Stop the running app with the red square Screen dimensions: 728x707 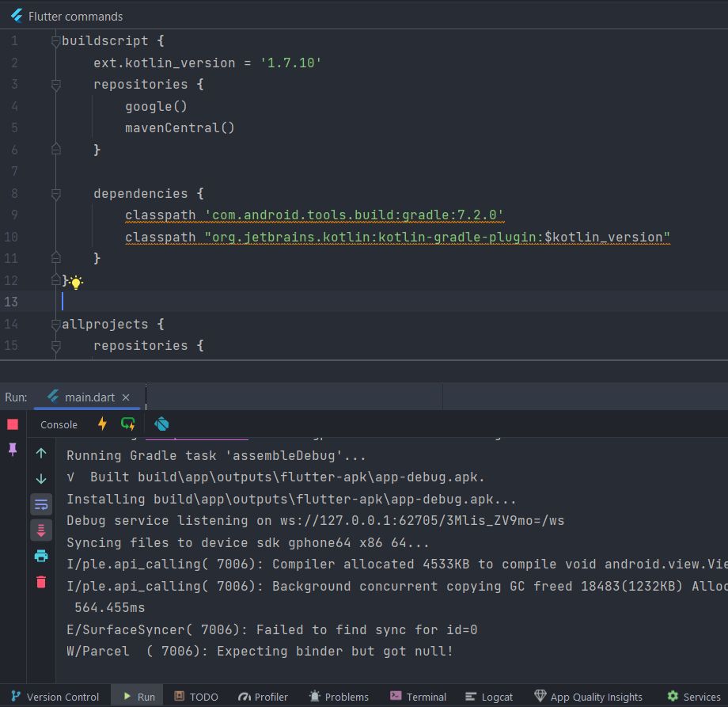12,424
